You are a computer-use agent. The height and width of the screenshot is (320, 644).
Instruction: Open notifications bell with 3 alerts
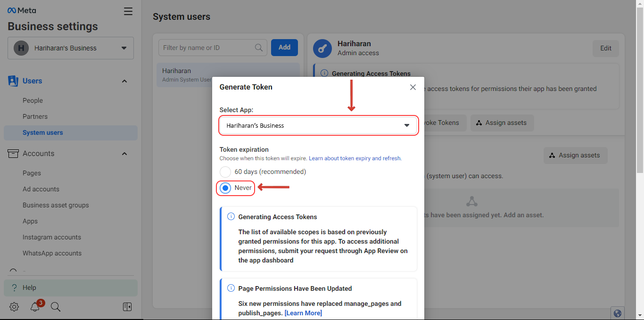coord(35,307)
